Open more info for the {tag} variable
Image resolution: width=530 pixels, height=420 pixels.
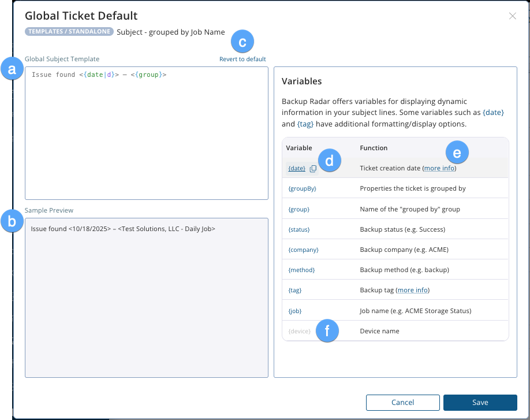pyautogui.click(x=412, y=290)
